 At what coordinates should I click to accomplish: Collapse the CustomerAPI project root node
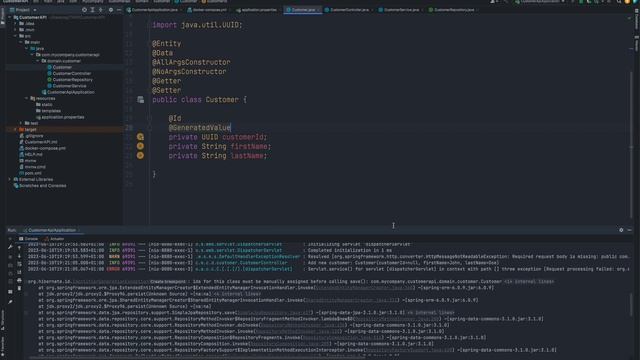pos(10,17)
